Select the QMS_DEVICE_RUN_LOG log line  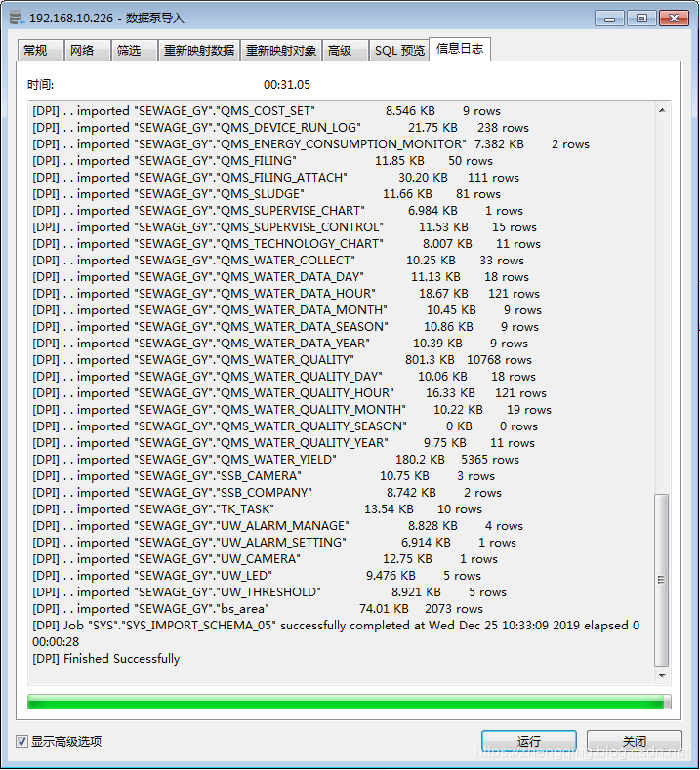[x=280, y=128]
